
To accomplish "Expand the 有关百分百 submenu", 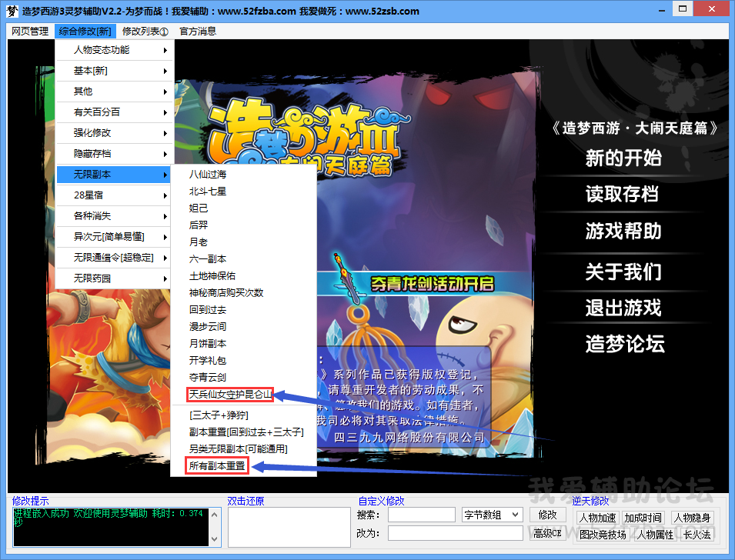I will pos(115,112).
